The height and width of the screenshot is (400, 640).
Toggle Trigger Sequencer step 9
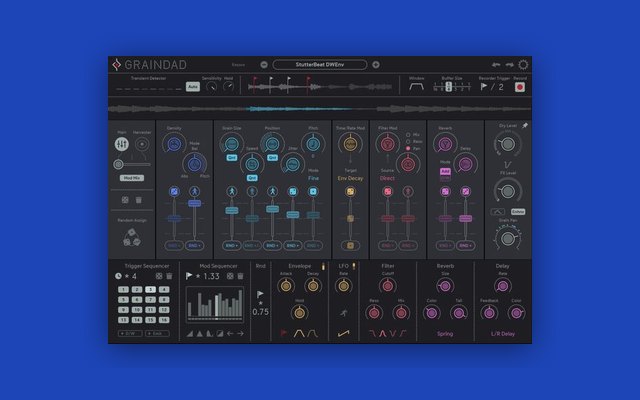123,310
